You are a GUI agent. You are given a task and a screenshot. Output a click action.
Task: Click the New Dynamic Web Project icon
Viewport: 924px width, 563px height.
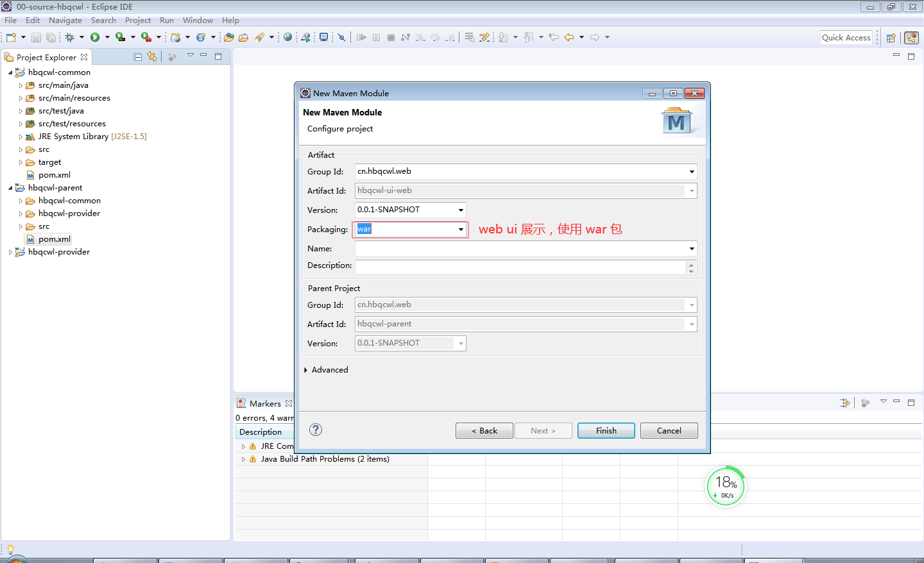175,37
